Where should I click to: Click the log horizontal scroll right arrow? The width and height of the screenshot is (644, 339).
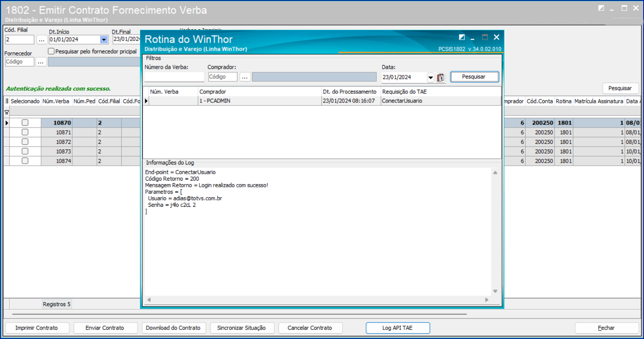(x=487, y=300)
